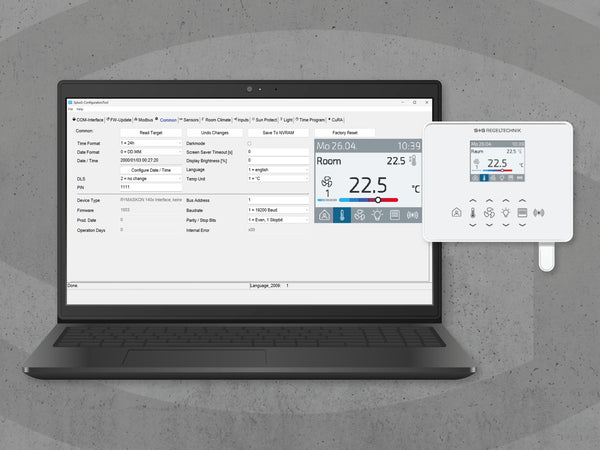Click the Factory Reset button
Viewport: 600px width, 450px height.
click(x=344, y=131)
